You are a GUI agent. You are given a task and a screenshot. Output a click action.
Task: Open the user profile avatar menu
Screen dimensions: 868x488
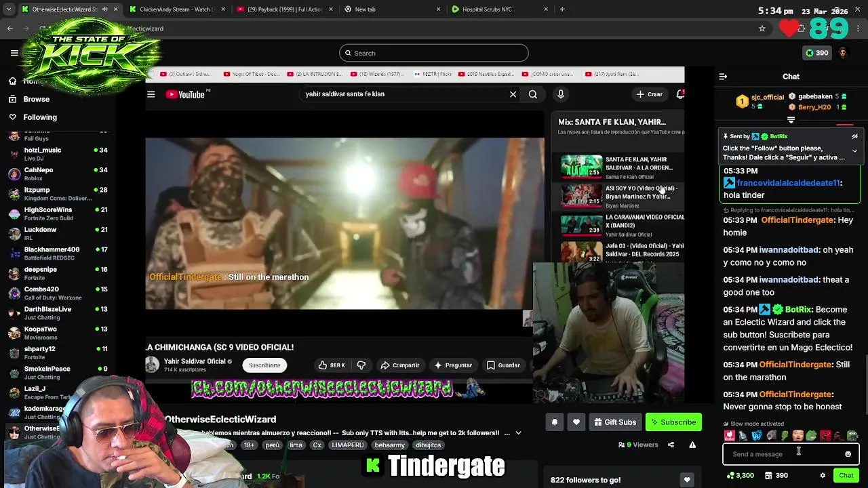coord(842,53)
